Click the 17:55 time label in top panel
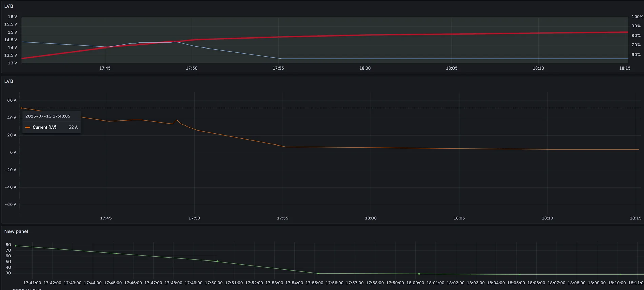 [278, 68]
